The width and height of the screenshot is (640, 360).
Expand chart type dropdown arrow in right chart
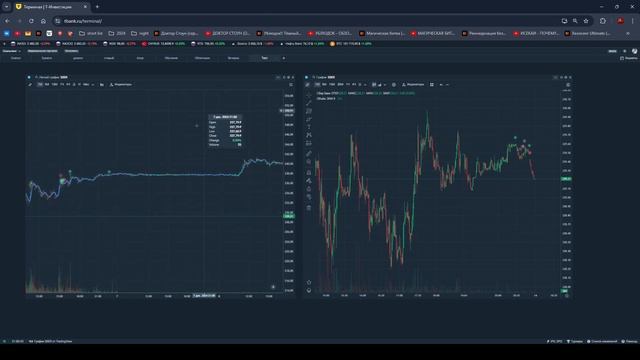click(x=385, y=84)
